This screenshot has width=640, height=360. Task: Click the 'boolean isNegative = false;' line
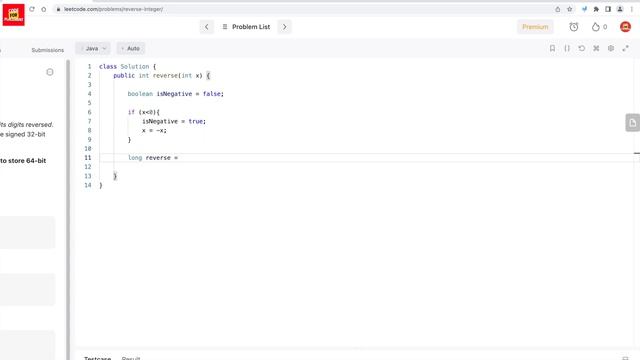pyautogui.click(x=176, y=94)
